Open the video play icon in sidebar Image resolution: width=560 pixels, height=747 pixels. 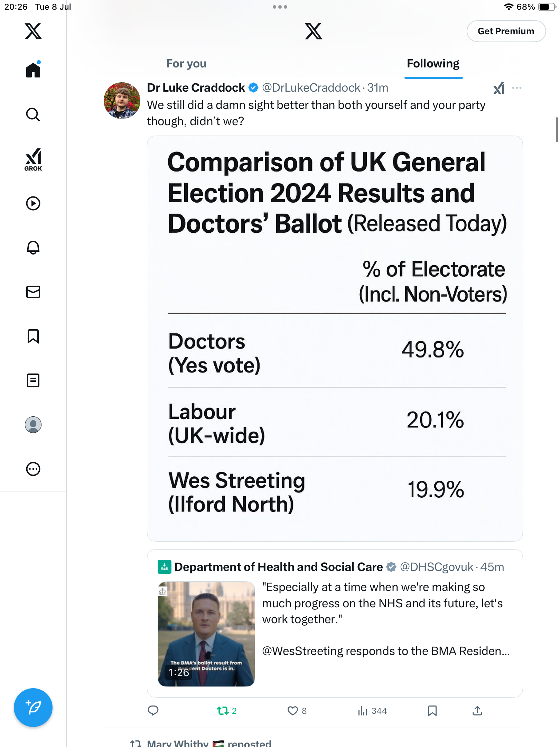coord(33,203)
